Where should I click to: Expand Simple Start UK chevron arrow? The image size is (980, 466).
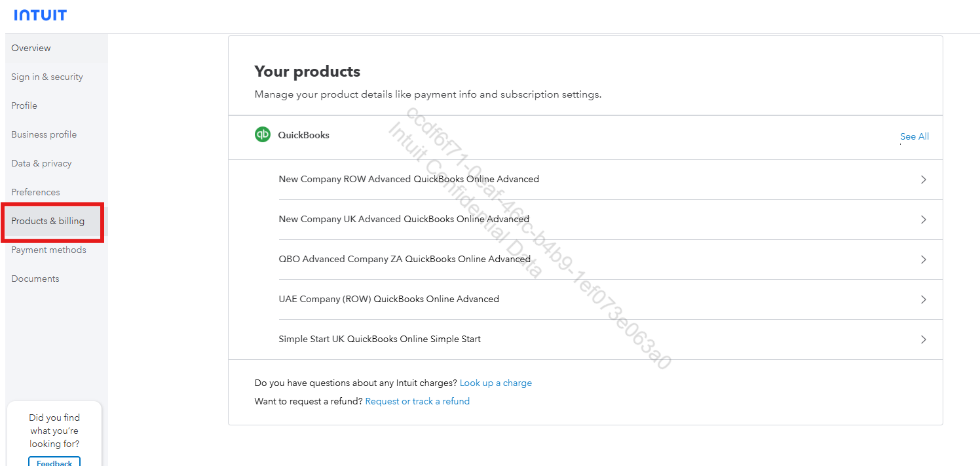923,340
